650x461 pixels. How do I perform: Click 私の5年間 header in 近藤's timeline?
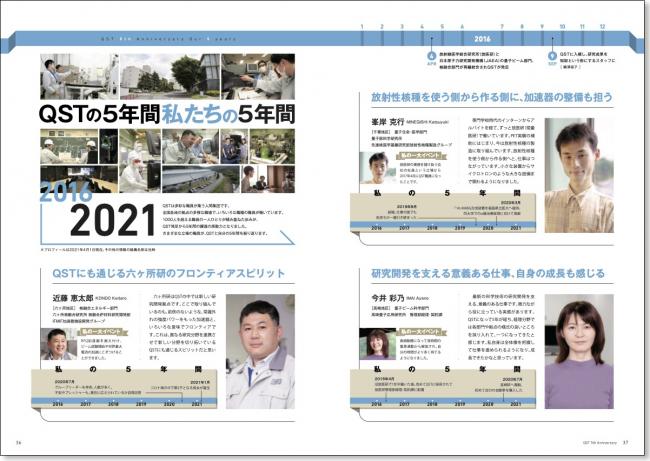[x=129, y=369]
